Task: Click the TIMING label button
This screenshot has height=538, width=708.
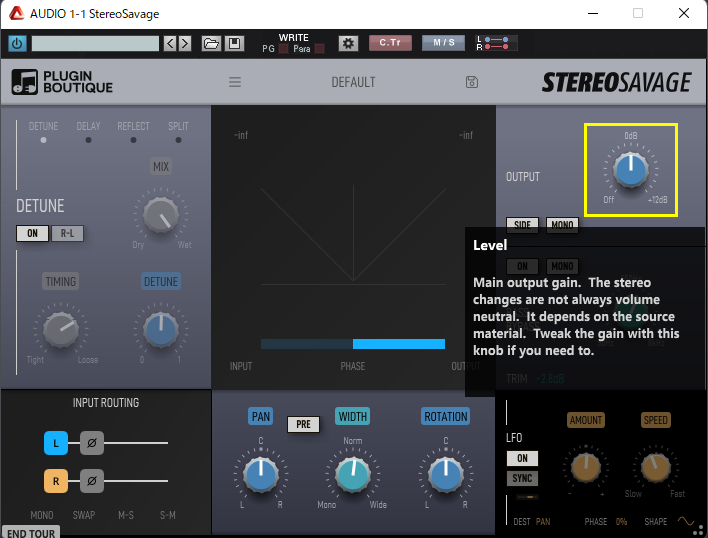Action: point(61,281)
